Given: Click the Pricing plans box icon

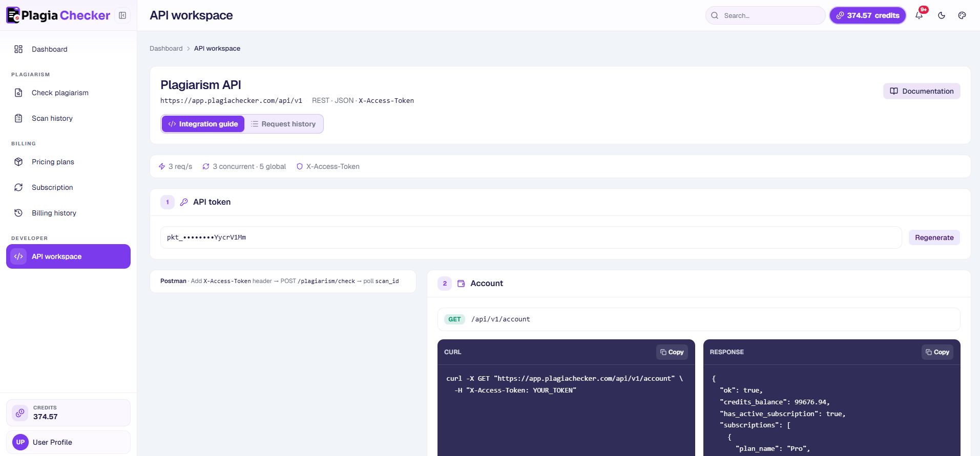Looking at the screenshot, I should pyautogui.click(x=18, y=162).
